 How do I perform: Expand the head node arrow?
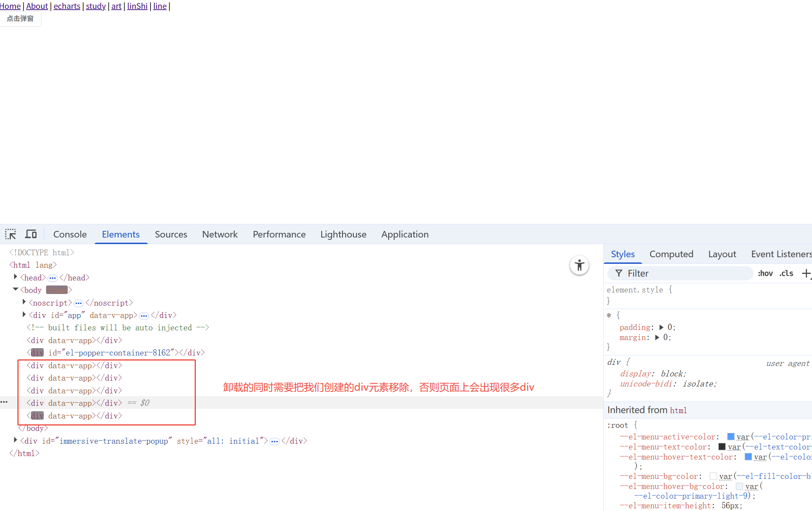click(15, 277)
